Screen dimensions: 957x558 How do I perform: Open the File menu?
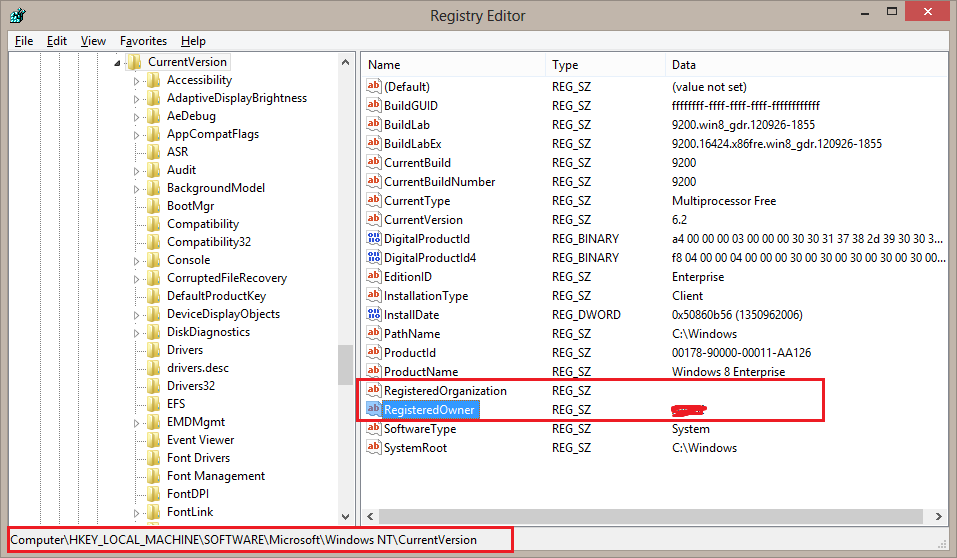coord(24,41)
